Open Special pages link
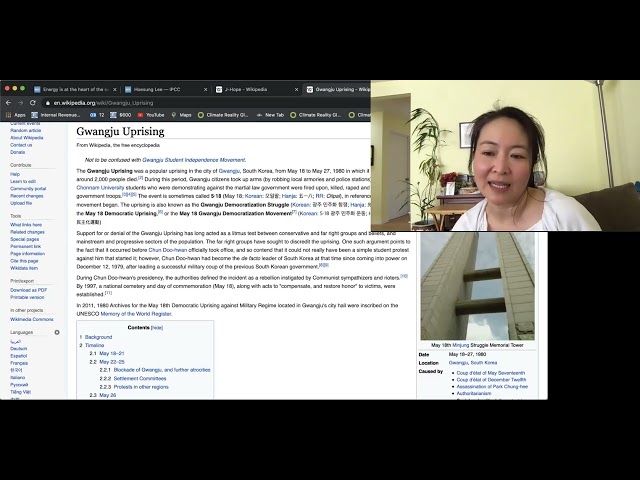 (x=24, y=239)
